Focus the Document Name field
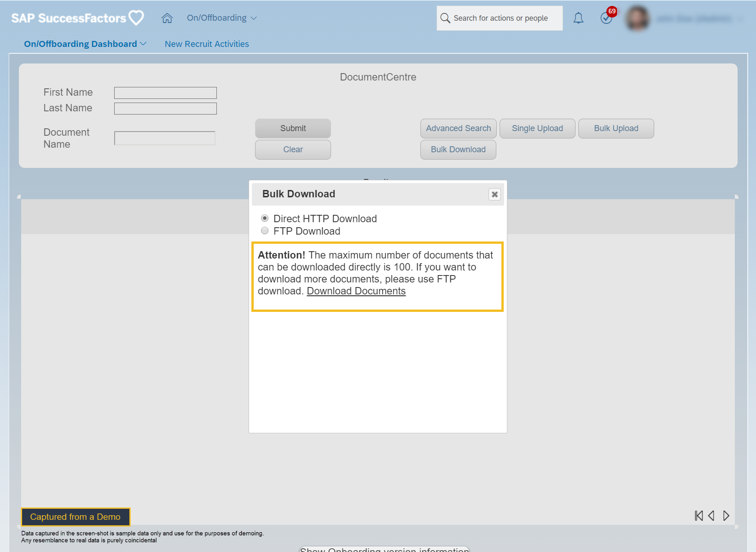The height and width of the screenshot is (552, 756). coord(165,138)
